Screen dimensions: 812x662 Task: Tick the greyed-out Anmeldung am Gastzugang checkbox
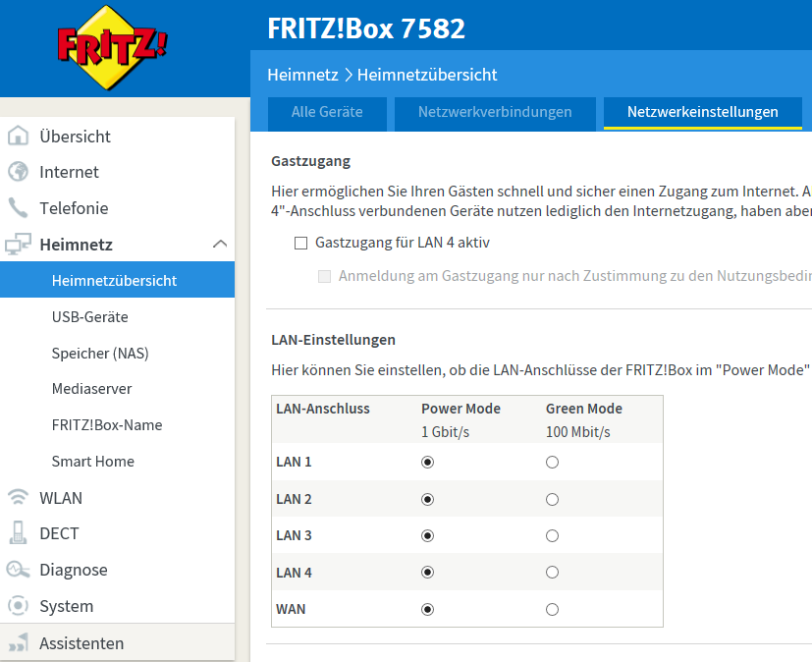325,276
